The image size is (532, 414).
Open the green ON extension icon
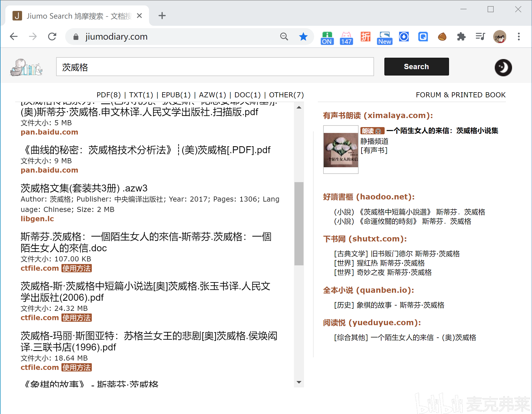pyautogui.click(x=327, y=38)
